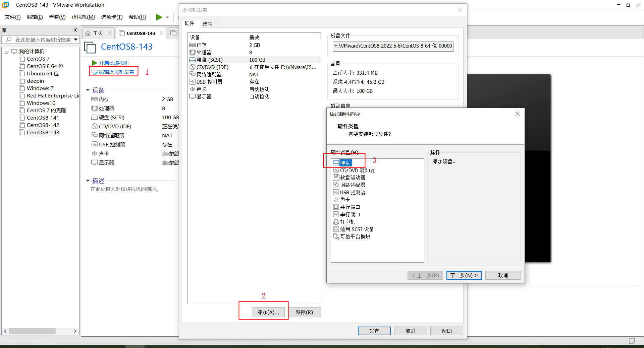Select 通用 SCSI 设备 hardware type

(x=354, y=229)
